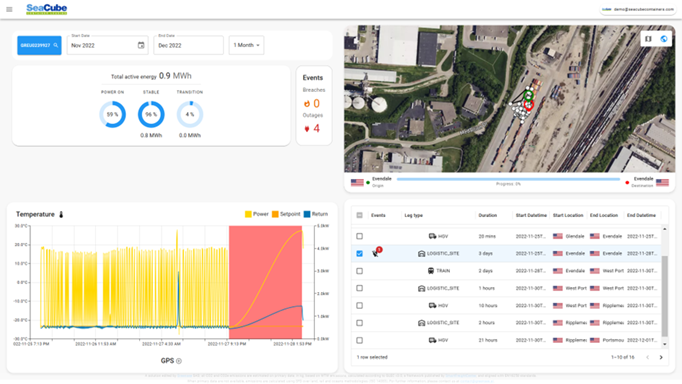
Task: Click the journey progress bar under the map
Action: pos(508,179)
